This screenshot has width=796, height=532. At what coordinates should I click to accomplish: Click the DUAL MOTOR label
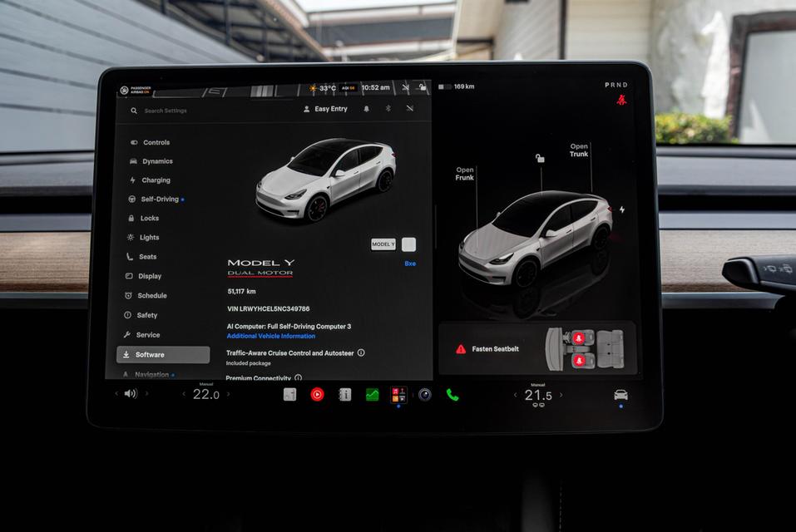(x=260, y=273)
